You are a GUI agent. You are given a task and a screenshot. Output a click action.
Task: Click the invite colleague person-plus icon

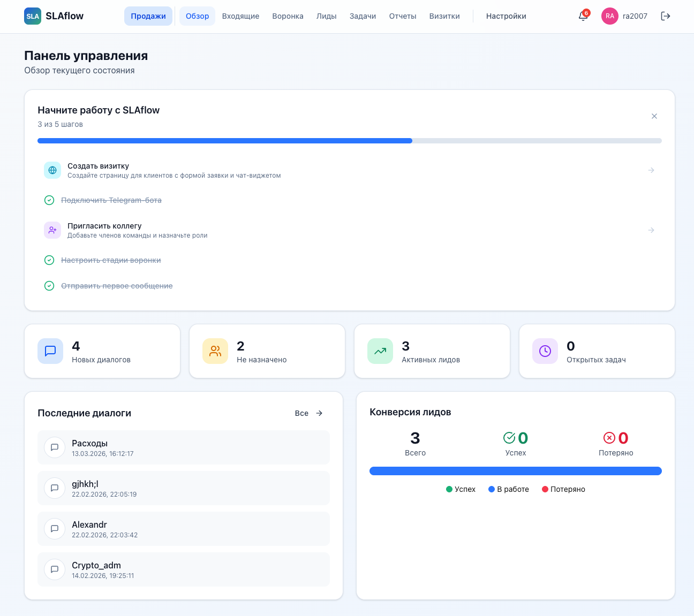coord(52,230)
